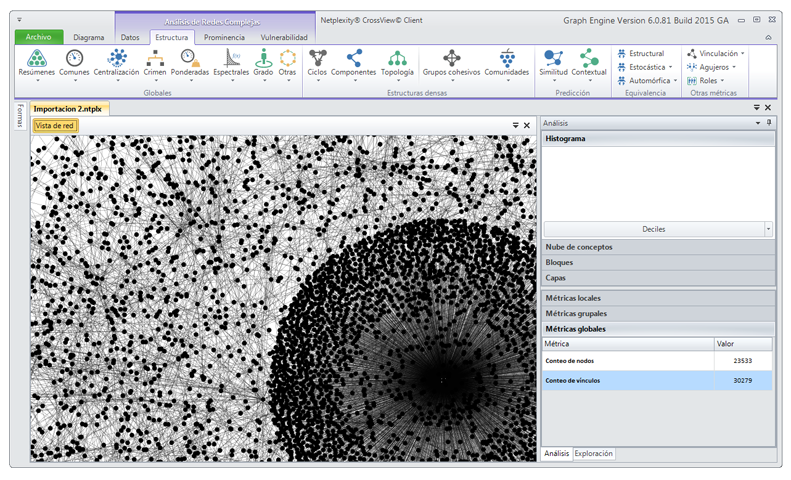Open the Formas side panel

click(20, 116)
